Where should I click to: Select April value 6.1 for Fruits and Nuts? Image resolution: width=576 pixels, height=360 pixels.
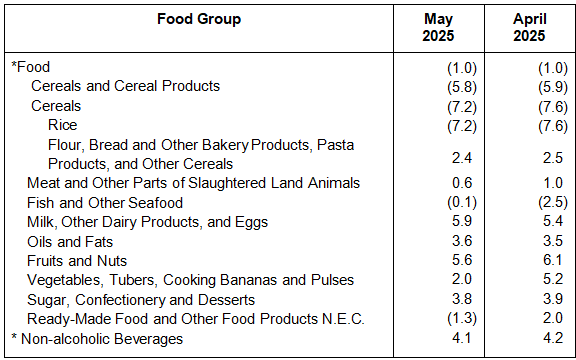coord(552,260)
